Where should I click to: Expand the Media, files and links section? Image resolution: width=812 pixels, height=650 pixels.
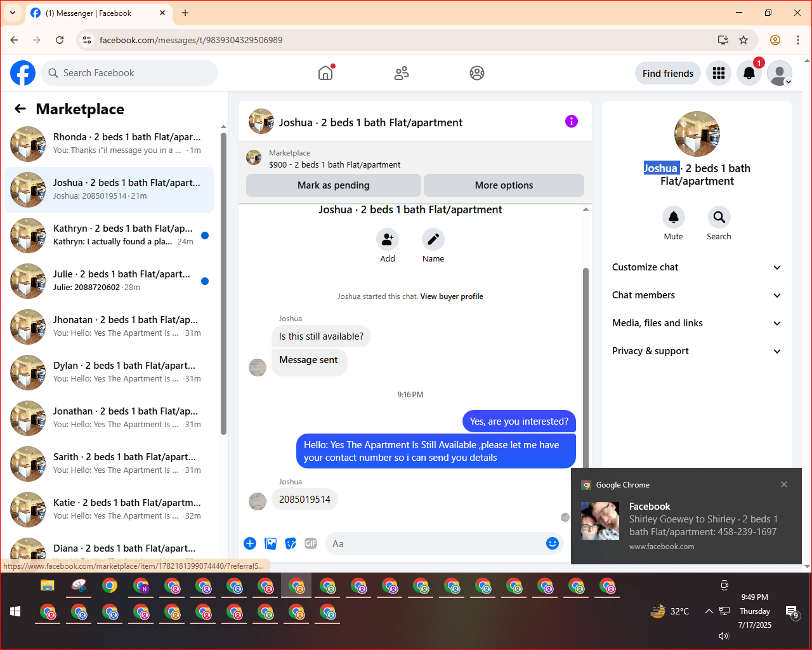tap(697, 323)
